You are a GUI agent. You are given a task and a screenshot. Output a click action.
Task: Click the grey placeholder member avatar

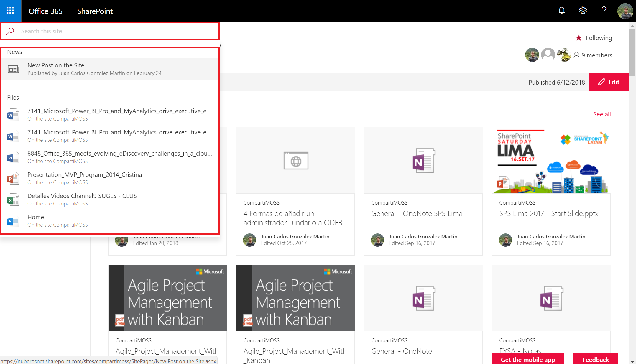click(x=548, y=55)
